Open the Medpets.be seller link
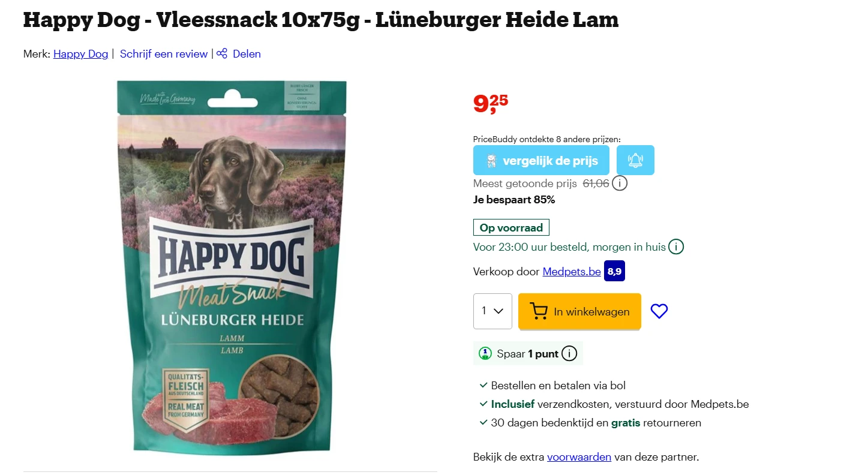Screen dimensions: 868x475 click(572, 272)
